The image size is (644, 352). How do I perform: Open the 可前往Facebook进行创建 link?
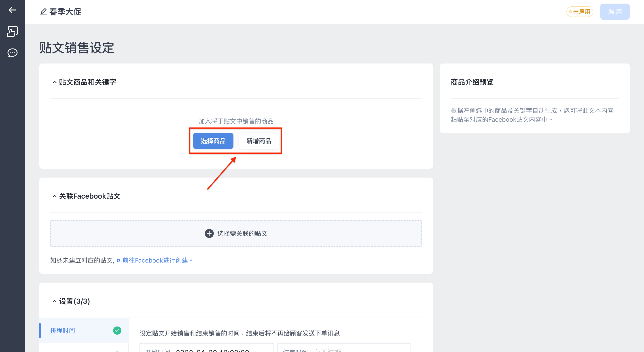click(154, 261)
